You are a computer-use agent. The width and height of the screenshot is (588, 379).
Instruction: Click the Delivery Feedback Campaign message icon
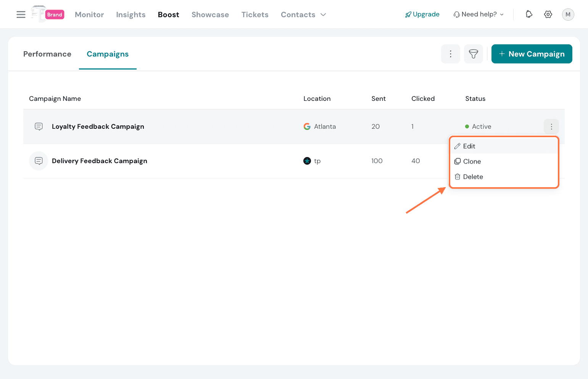[39, 161]
